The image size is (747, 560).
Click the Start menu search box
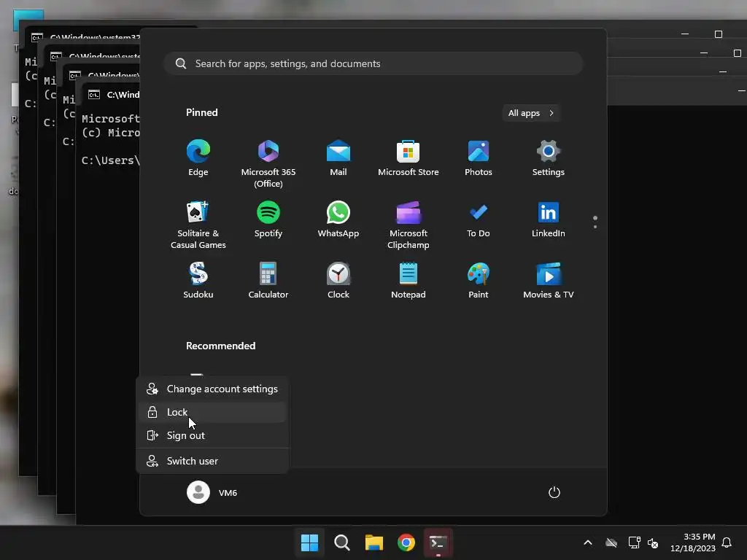[x=373, y=63]
